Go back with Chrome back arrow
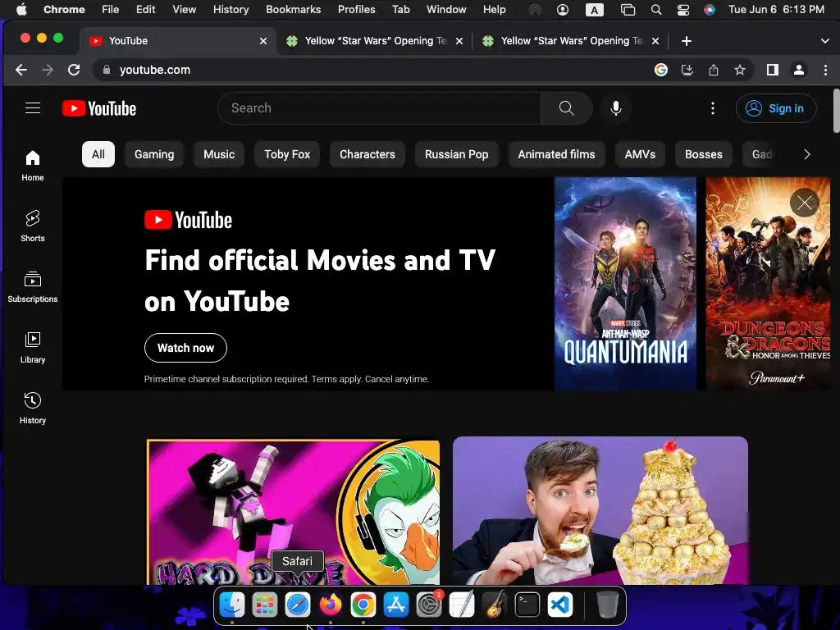Image resolution: width=840 pixels, height=630 pixels. 21,70
